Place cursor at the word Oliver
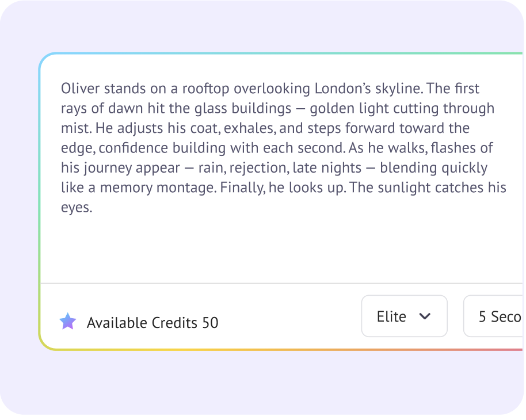Screen dimensions: 526x420 (80, 89)
